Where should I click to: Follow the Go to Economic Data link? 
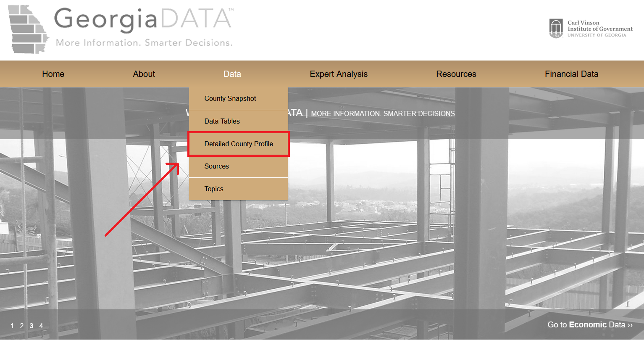point(590,324)
